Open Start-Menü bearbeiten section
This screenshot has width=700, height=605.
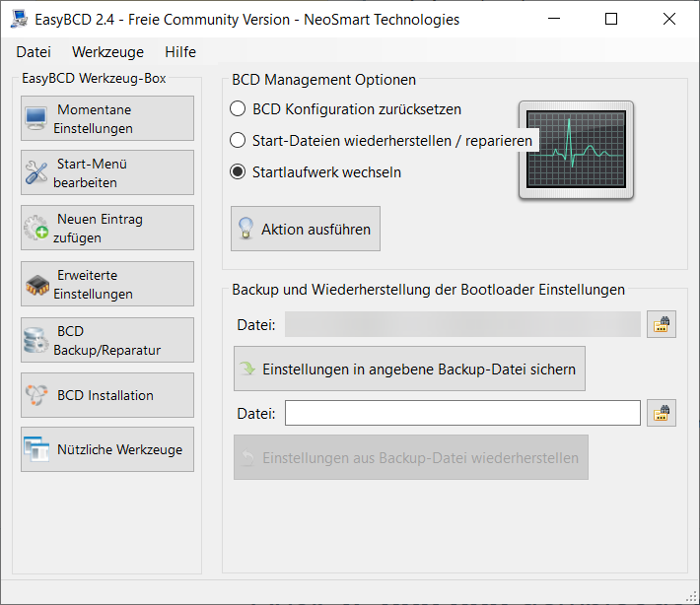107,172
